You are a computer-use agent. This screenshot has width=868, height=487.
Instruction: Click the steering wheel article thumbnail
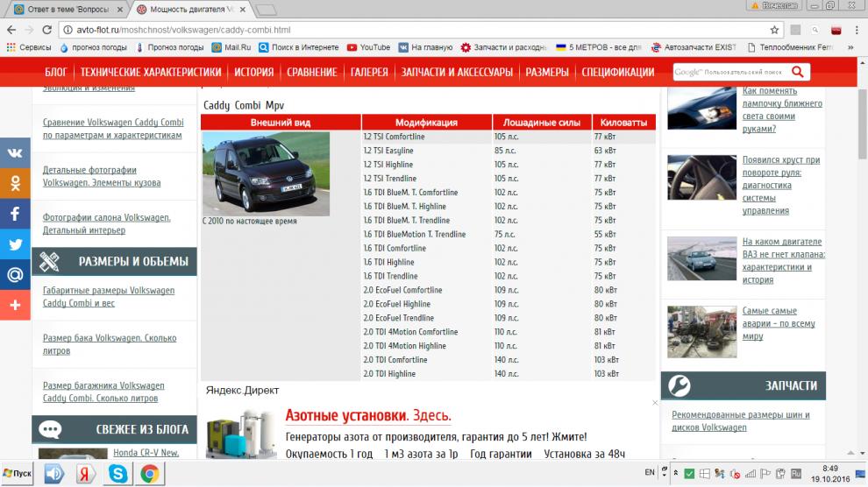tap(702, 178)
